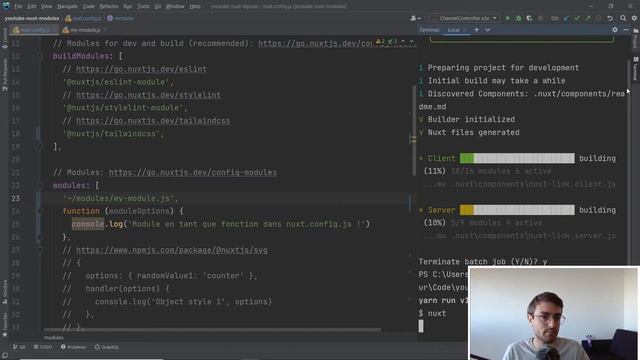Viewport: 640px width, 360px height.
Task: Open the Refactor menu
Action: [x=109, y=6]
